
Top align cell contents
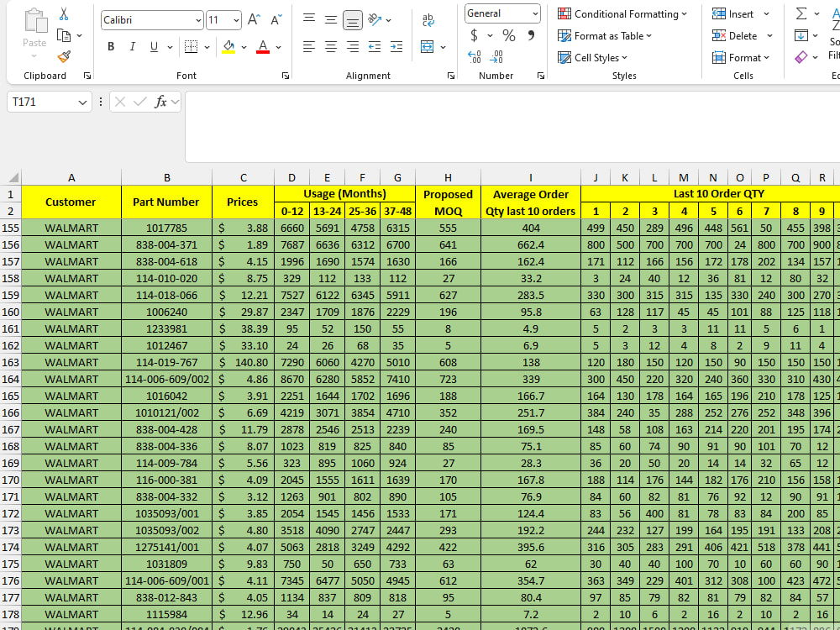309,20
